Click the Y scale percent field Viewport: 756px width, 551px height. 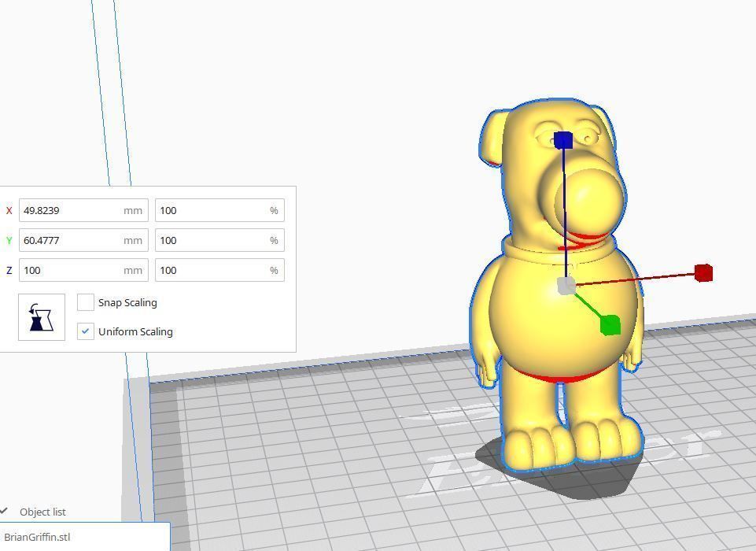click(219, 240)
